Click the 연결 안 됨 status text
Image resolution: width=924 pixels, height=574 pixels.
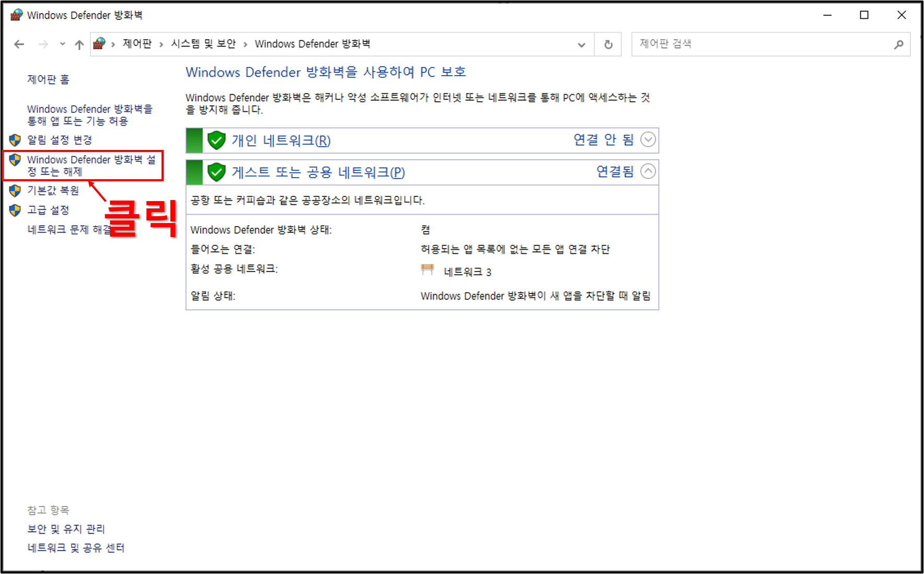pos(604,139)
